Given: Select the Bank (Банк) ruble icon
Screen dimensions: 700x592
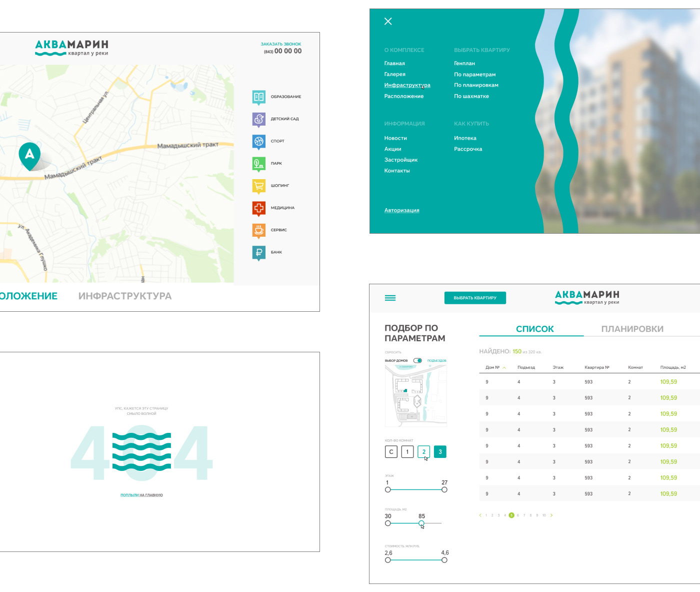Looking at the screenshot, I should pyautogui.click(x=258, y=252).
